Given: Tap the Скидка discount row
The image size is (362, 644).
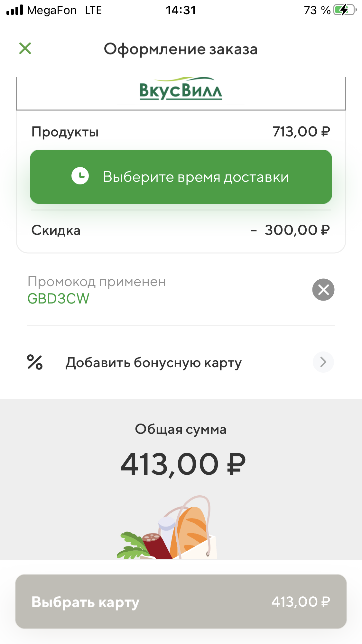Looking at the screenshot, I should (x=181, y=230).
